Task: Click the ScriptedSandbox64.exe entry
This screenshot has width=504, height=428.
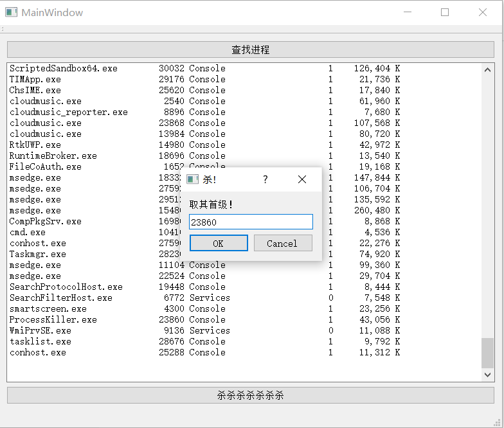Action: click(x=63, y=68)
